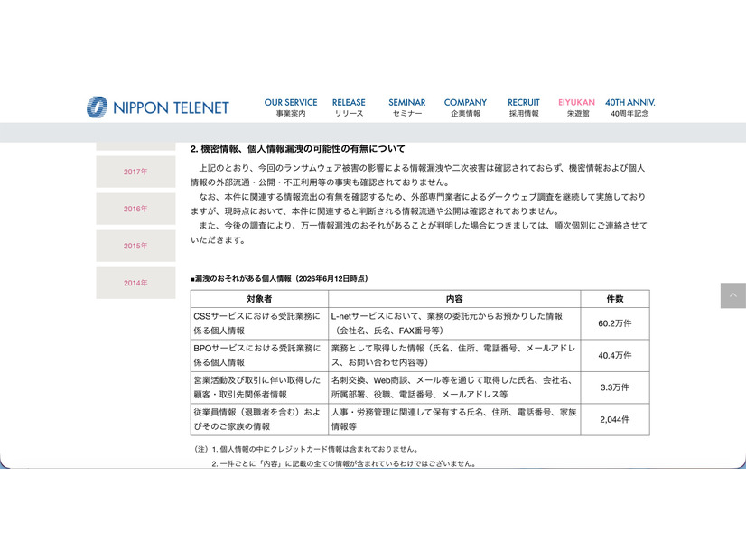The image size is (746, 560).
Task: Click the BPOサービス subject cell
Action: pyautogui.click(x=259, y=355)
